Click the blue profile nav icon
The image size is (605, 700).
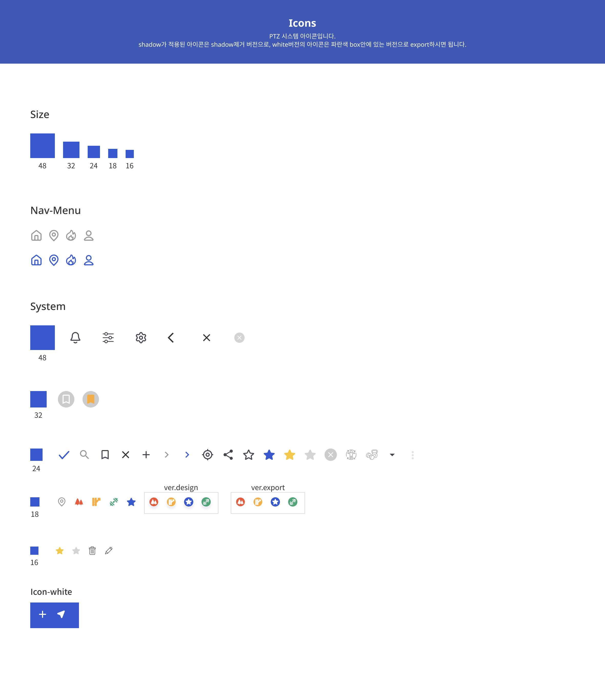88,260
